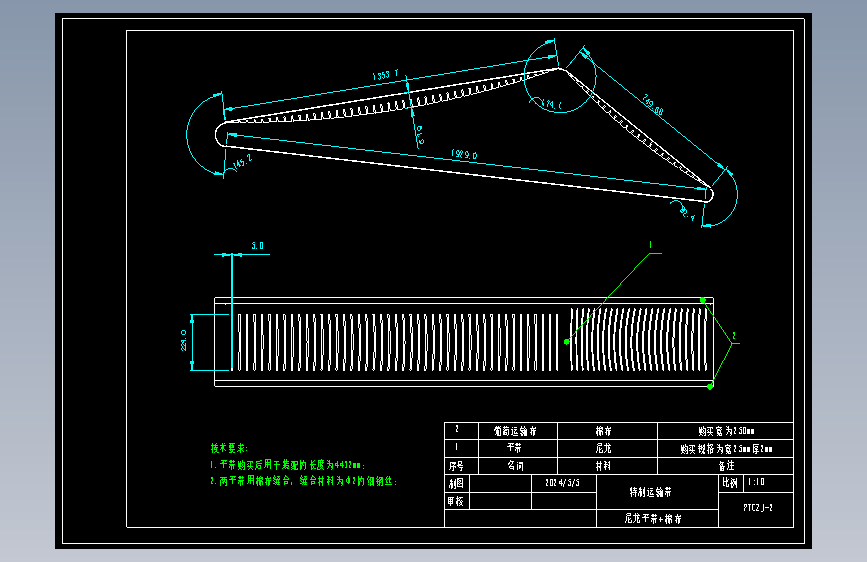867x562 pixels.
Task: Click the 备注 remarks header cell
Action: [x=725, y=466]
